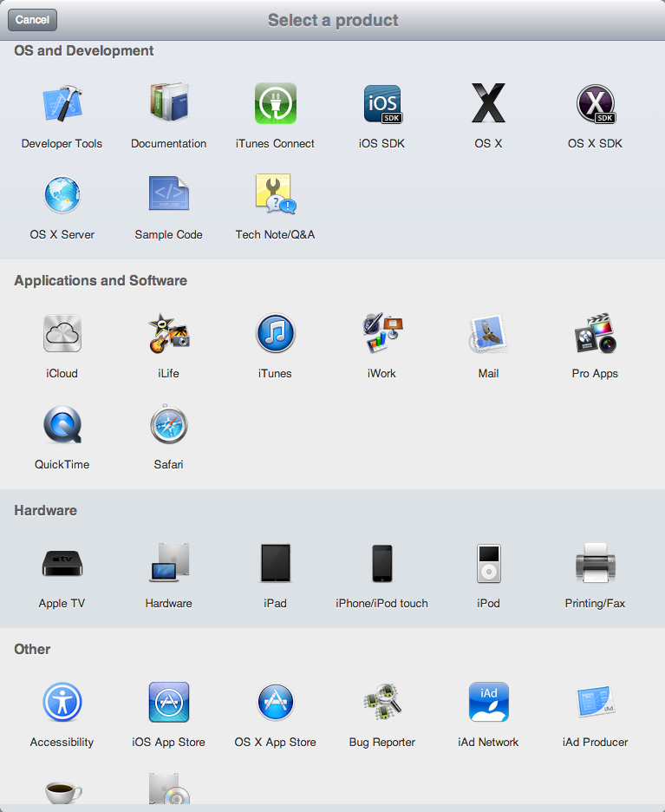Click the "OS X Server" label
Image resolution: width=665 pixels, height=812 pixels.
coord(62,235)
